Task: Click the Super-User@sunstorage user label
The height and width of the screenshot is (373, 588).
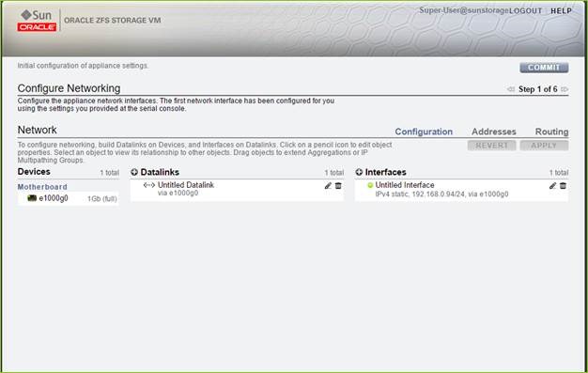Action: tap(464, 10)
